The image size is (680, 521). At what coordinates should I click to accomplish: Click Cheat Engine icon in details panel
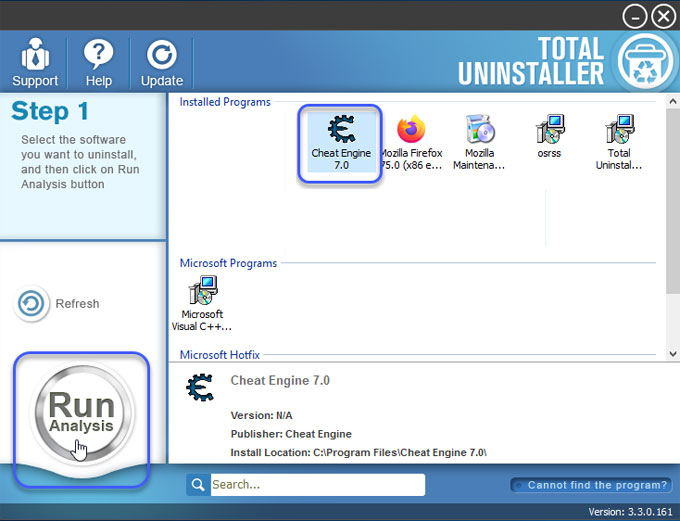[x=200, y=387]
